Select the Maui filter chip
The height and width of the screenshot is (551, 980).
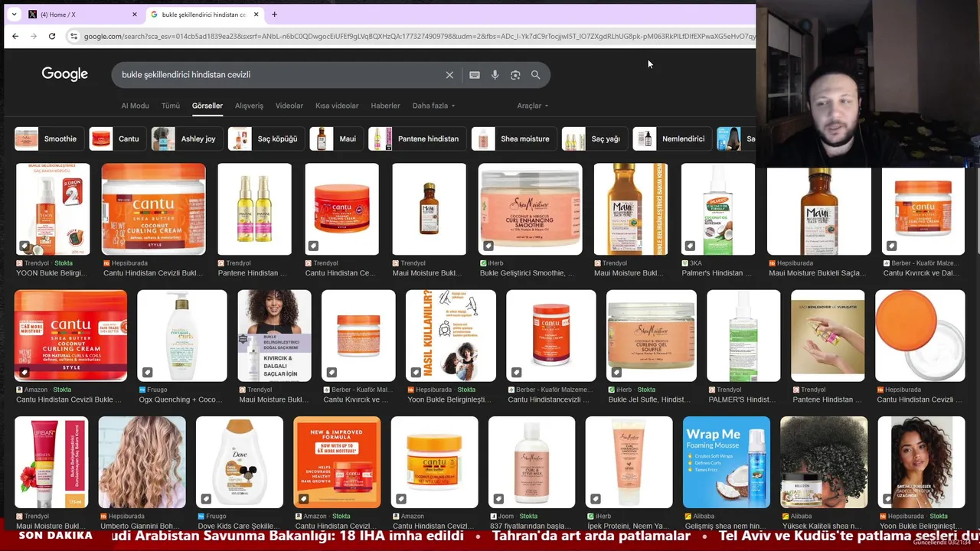pyautogui.click(x=335, y=139)
